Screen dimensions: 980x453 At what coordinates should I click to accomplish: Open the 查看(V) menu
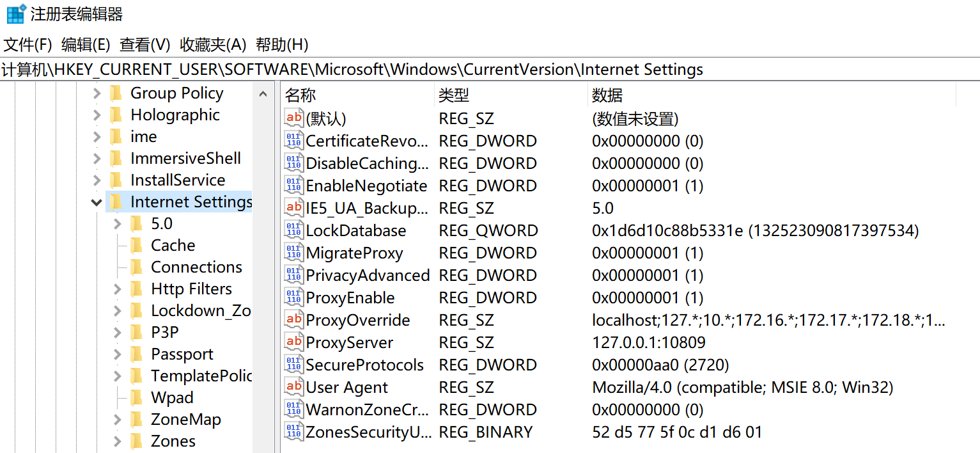[145, 45]
